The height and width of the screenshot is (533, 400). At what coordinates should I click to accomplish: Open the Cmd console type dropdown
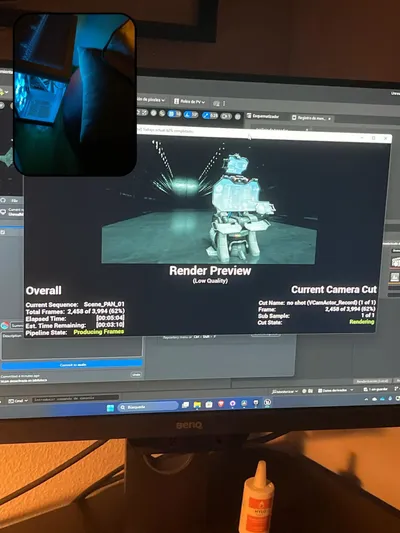(x=18, y=401)
